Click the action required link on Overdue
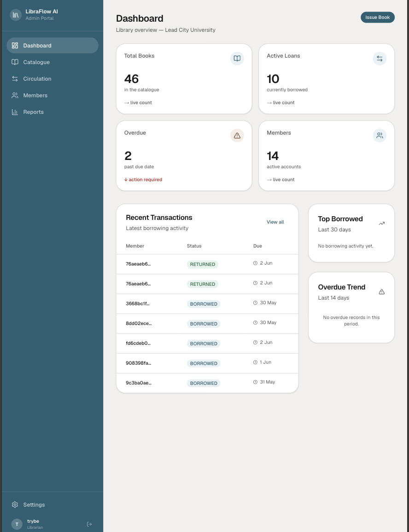Screen dimensions: 409x532 coord(143,179)
